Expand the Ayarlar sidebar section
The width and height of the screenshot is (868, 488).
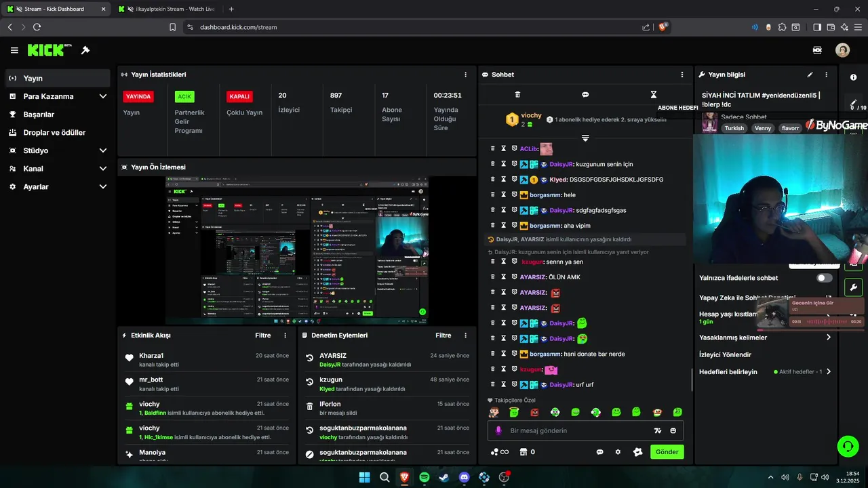point(103,186)
